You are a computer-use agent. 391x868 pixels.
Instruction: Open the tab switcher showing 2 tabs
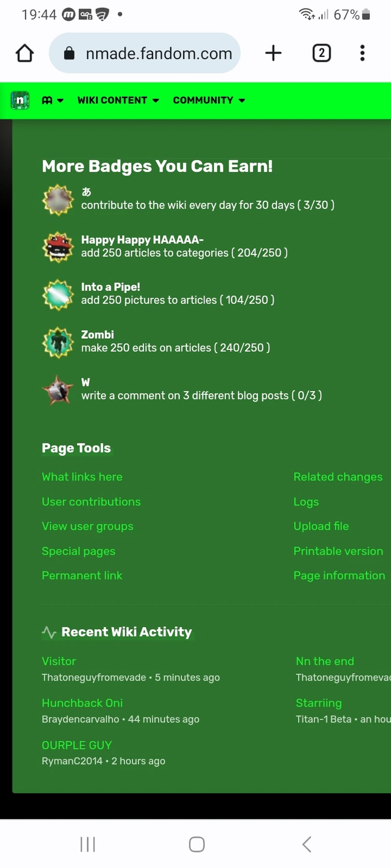[x=321, y=53]
